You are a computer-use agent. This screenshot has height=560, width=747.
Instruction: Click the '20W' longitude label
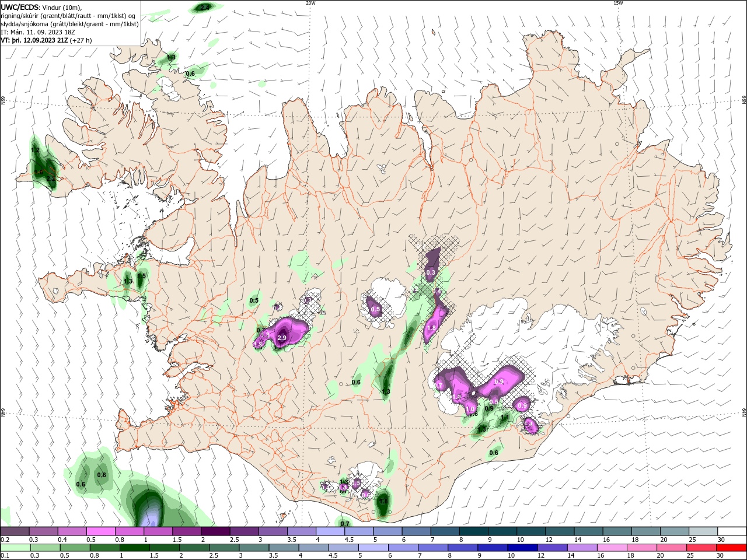coord(310,3)
